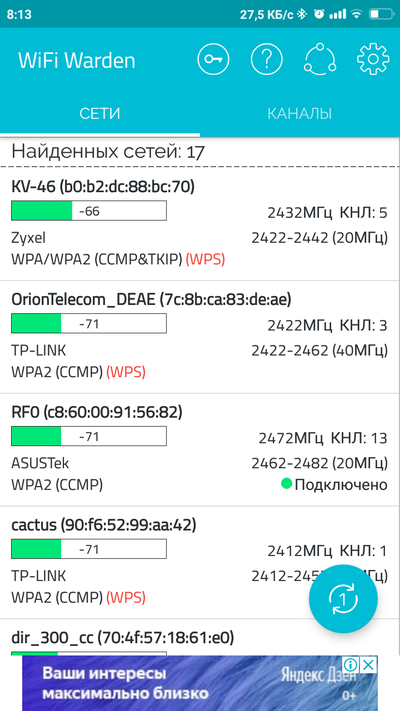Tap the floating refresh scan button
400x711 pixels.
point(343,599)
